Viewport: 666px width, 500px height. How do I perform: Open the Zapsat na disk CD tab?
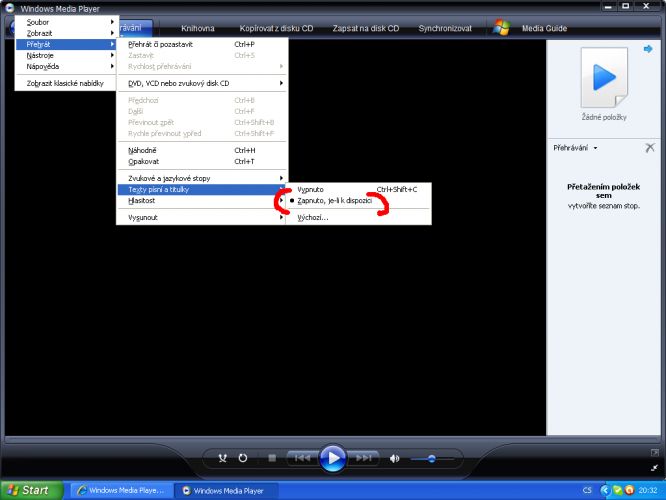tap(366, 28)
